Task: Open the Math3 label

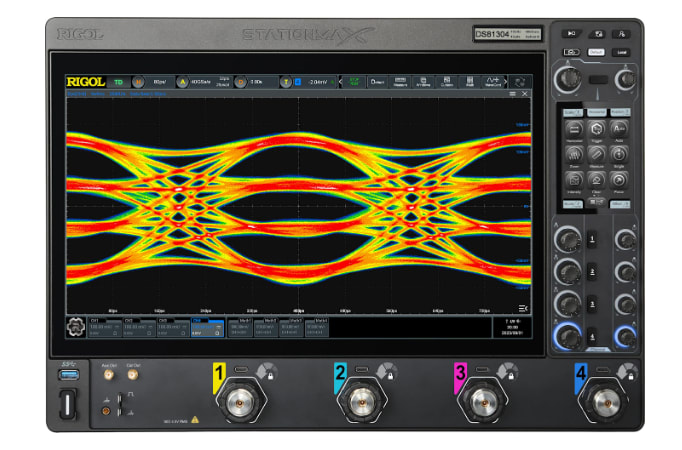Action: (291, 327)
